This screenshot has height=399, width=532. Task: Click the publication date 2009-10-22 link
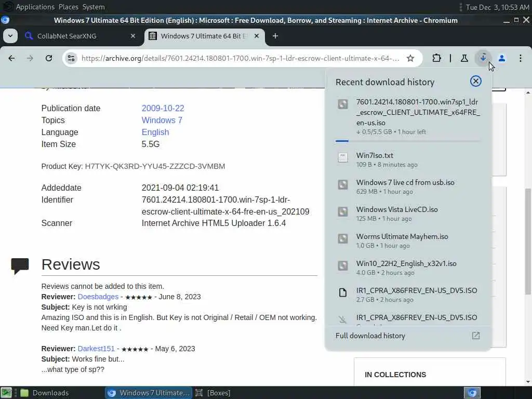163,108
